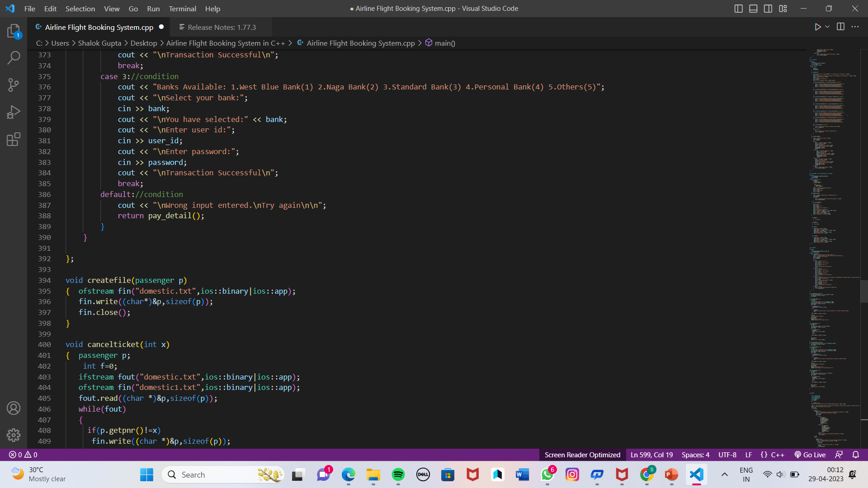Viewport: 868px width, 488px height.
Task: Open the Accounts menu icon
Action: click(x=14, y=408)
